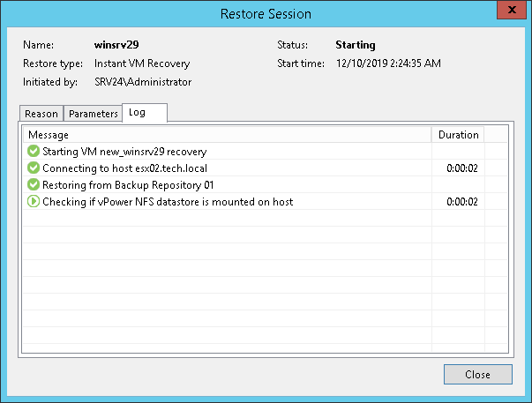Click the green check icon beside Starting VM
532x403 pixels.
point(34,152)
